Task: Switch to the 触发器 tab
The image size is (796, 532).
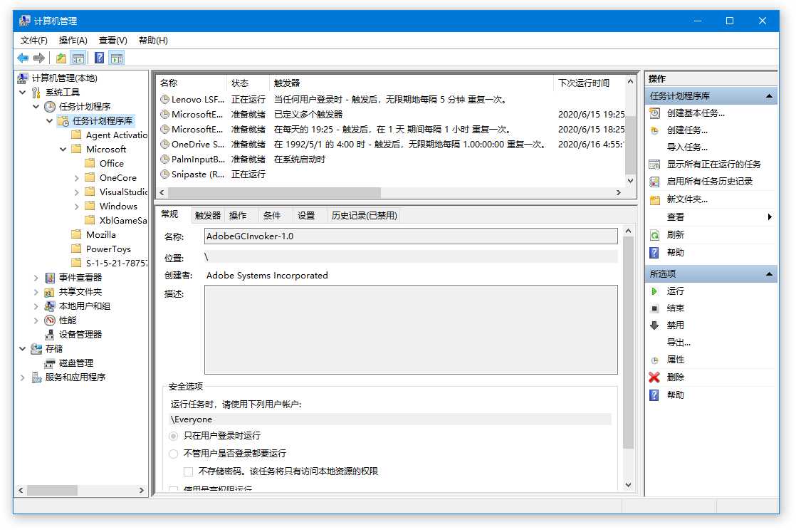Action: pyautogui.click(x=208, y=216)
